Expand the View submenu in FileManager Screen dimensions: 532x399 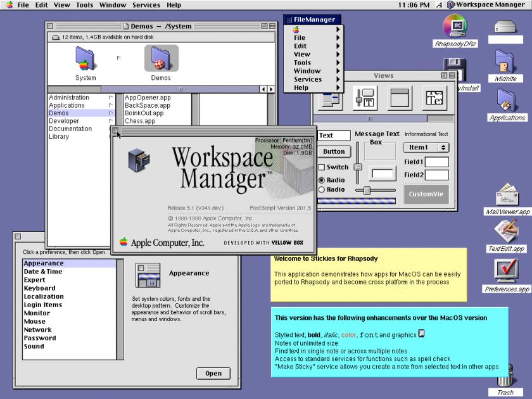point(314,54)
